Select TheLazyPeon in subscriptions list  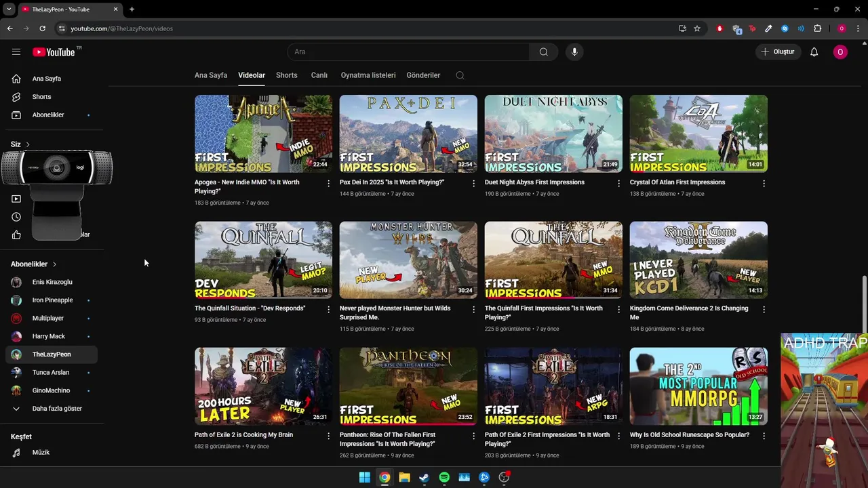click(52, 354)
